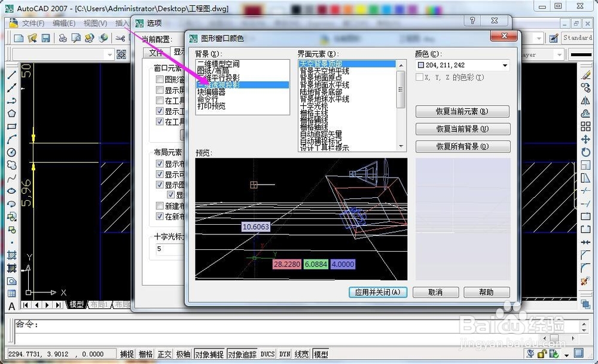Toggle first unchecked 图形窗 window element checkbox

pos(160,79)
